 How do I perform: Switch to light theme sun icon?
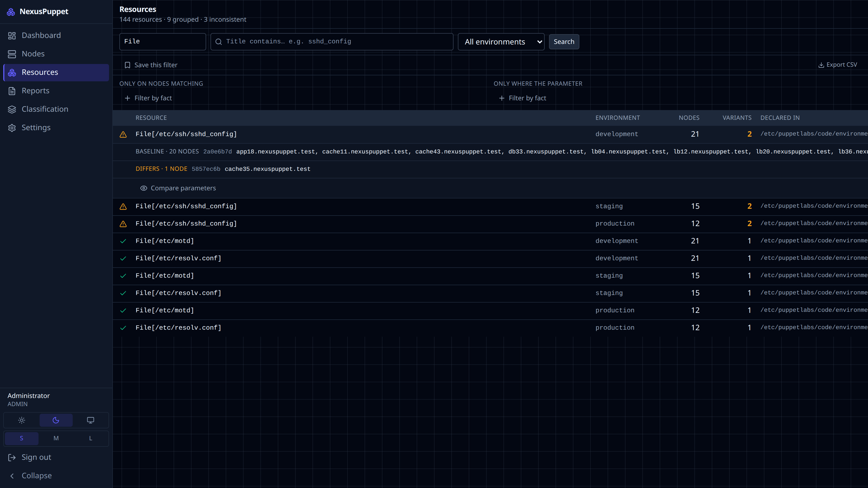[x=22, y=420]
